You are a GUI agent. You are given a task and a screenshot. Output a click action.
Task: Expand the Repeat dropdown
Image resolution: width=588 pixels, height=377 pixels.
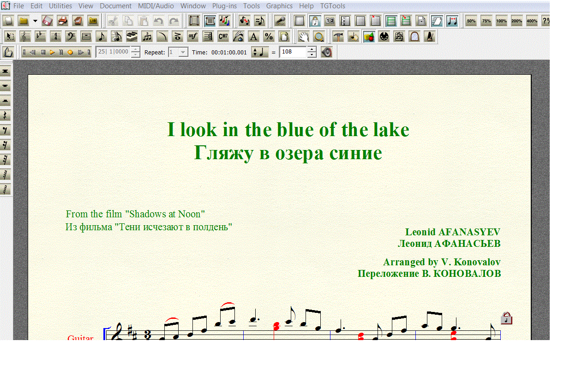click(x=183, y=52)
